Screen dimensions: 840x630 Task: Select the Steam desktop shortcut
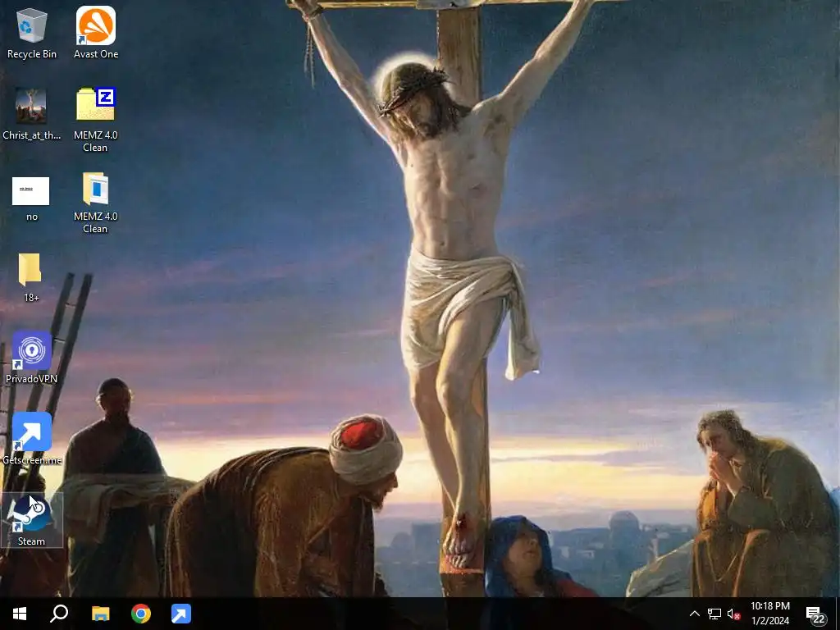pyautogui.click(x=32, y=519)
